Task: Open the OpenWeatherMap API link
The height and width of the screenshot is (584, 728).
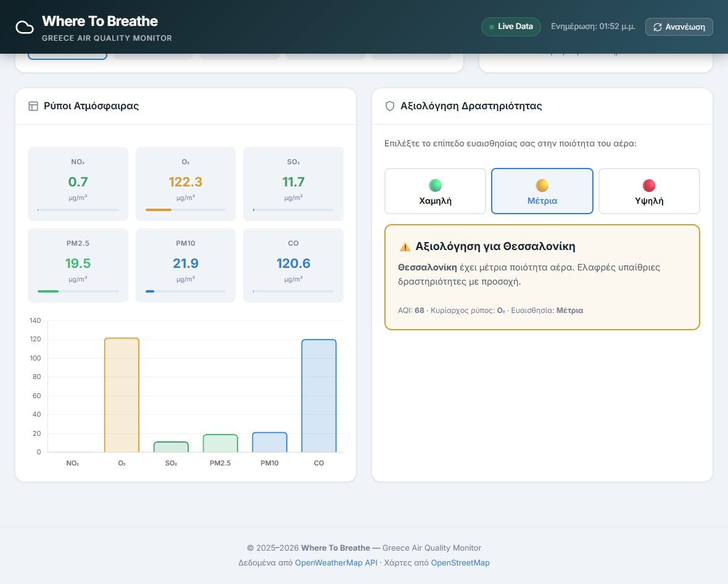Action: [336, 562]
